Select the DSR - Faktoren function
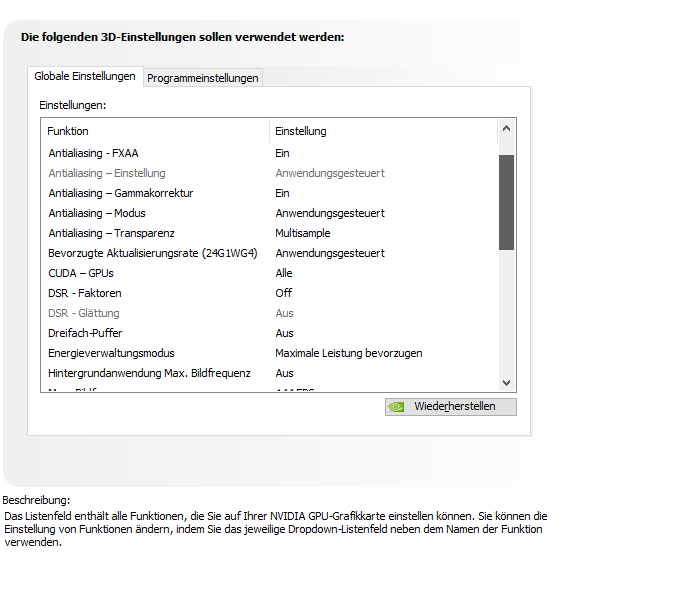This screenshot has width=684, height=590. click(x=85, y=293)
